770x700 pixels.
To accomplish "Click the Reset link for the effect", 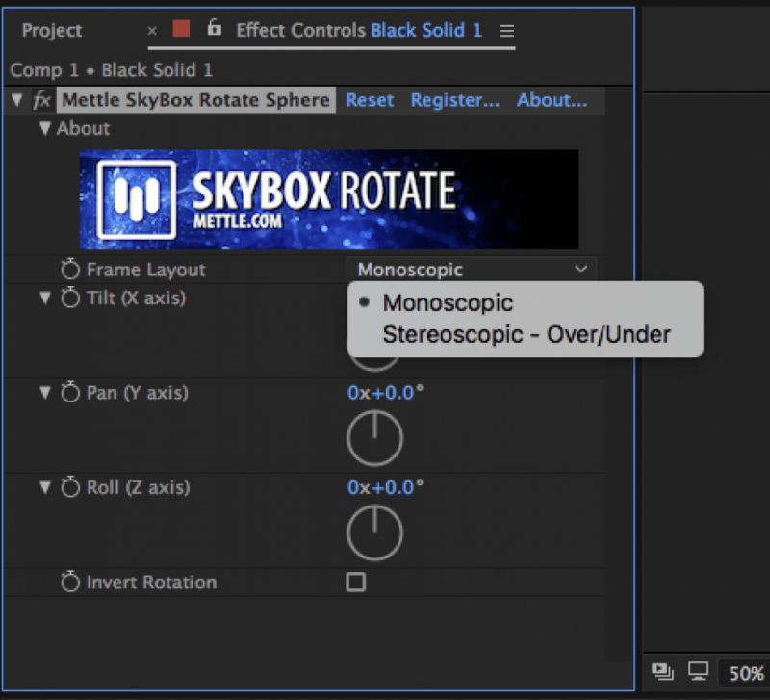I will (370, 101).
